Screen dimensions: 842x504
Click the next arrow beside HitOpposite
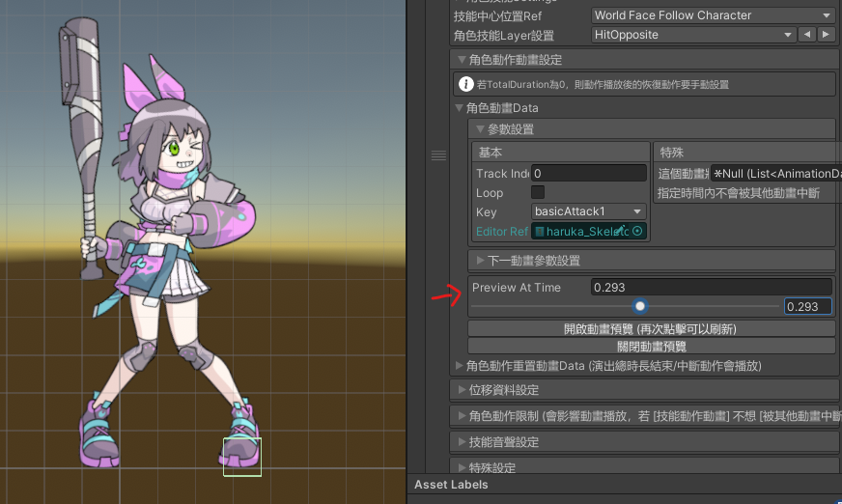point(826,35)
